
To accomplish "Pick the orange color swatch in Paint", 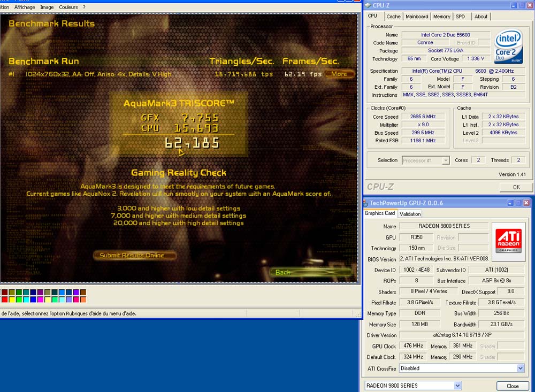I will click(83, 299).
